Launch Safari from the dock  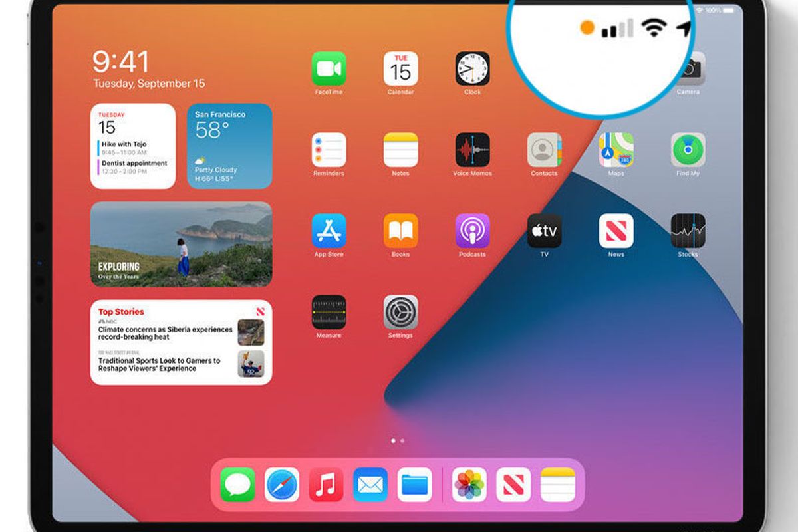(282, 485)
